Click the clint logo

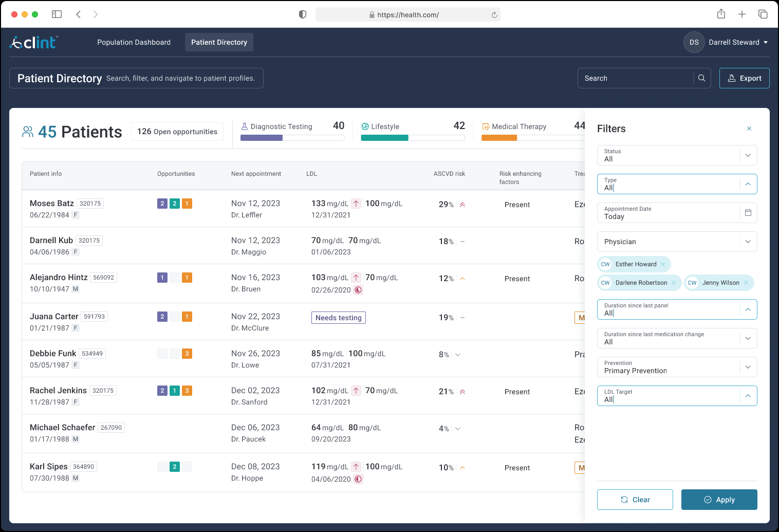click(x=34, y=42)
